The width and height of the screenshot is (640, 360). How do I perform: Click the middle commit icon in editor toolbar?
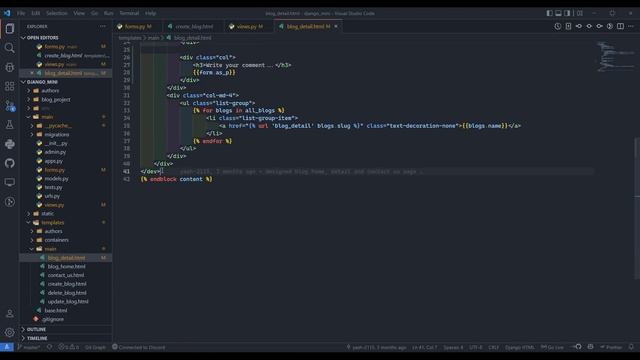click(x=589, y=26)
